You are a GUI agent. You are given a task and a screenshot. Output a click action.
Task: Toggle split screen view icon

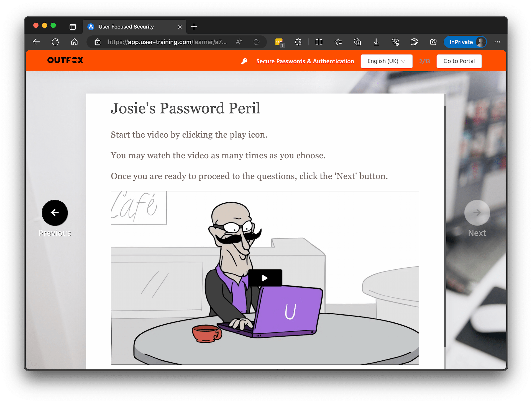(319, 42)
